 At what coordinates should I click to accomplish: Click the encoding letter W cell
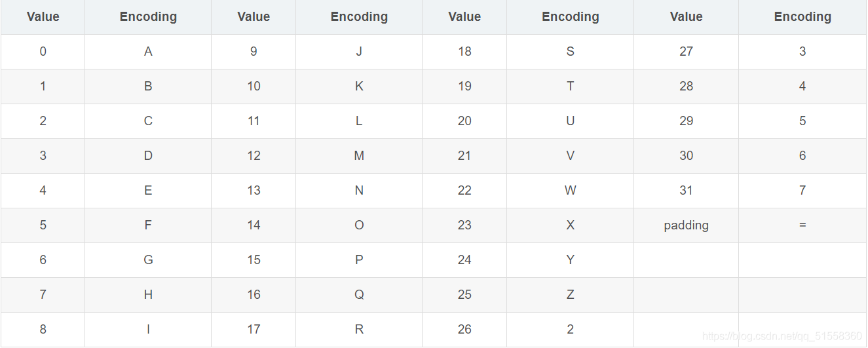[x=570, y=191]
